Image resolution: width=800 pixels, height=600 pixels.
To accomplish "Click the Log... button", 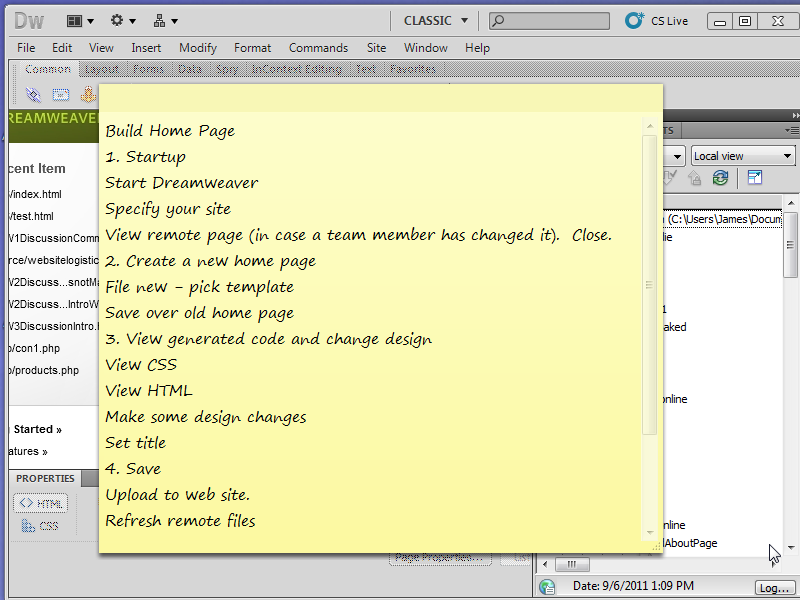I will (775, 587).
